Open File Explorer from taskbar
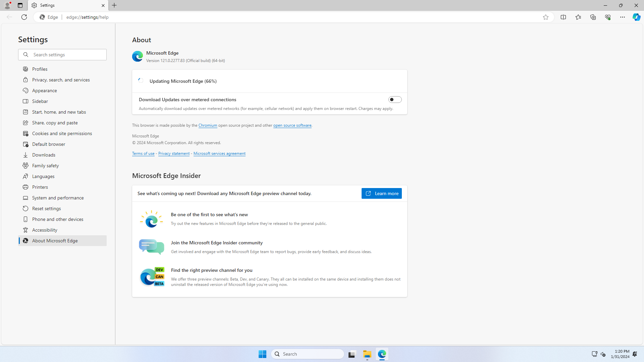Image resolution: width=644 pixels, height=362 pixels. (367, 354)
